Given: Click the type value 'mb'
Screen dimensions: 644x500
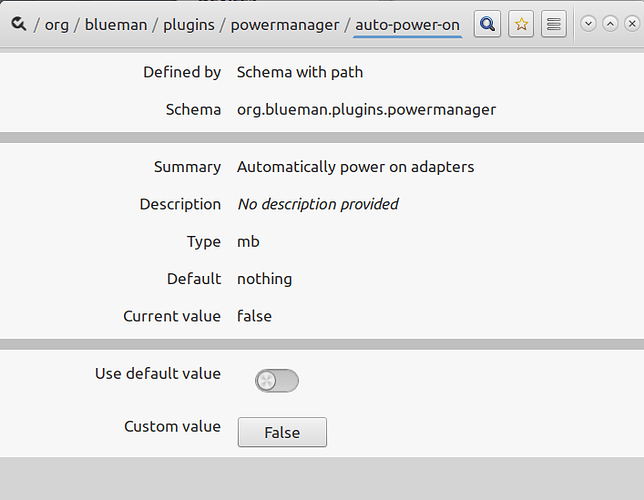Looking at the screenshot, I should point(248,242).
